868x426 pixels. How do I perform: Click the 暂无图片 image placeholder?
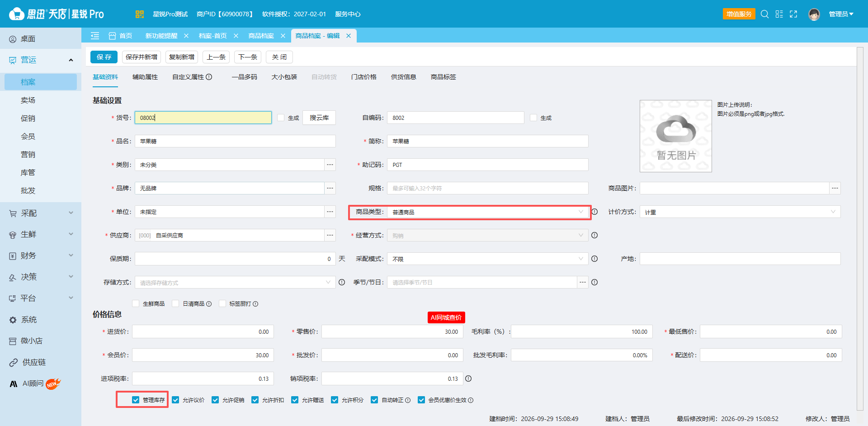coord(676,136)
